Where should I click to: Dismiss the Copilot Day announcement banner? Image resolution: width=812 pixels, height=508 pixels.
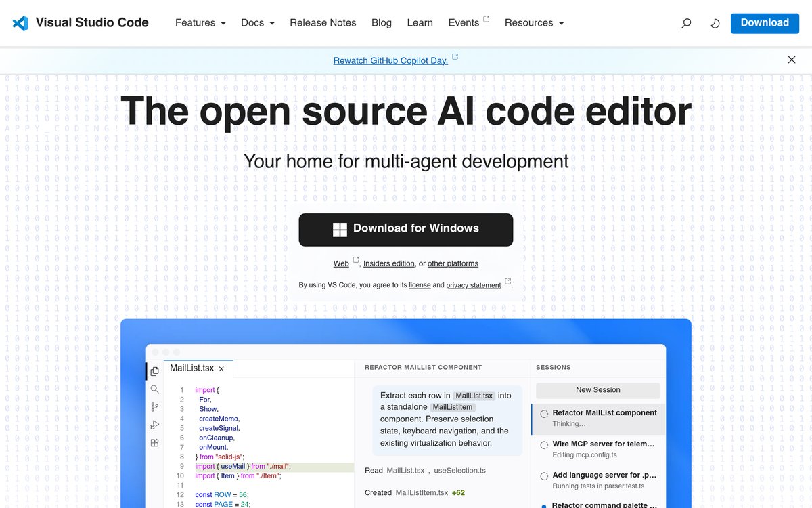[x=792, y=60]
